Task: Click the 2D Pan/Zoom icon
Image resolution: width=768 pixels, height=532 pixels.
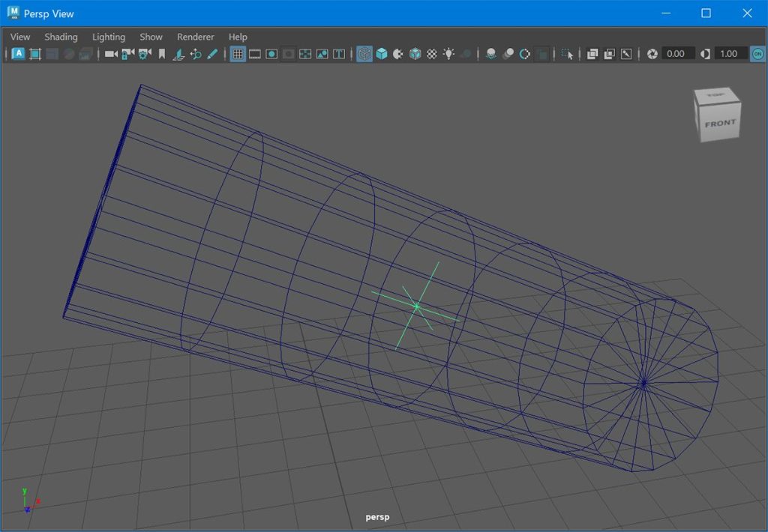Action: pyautogui.click(x=196, y=54)
